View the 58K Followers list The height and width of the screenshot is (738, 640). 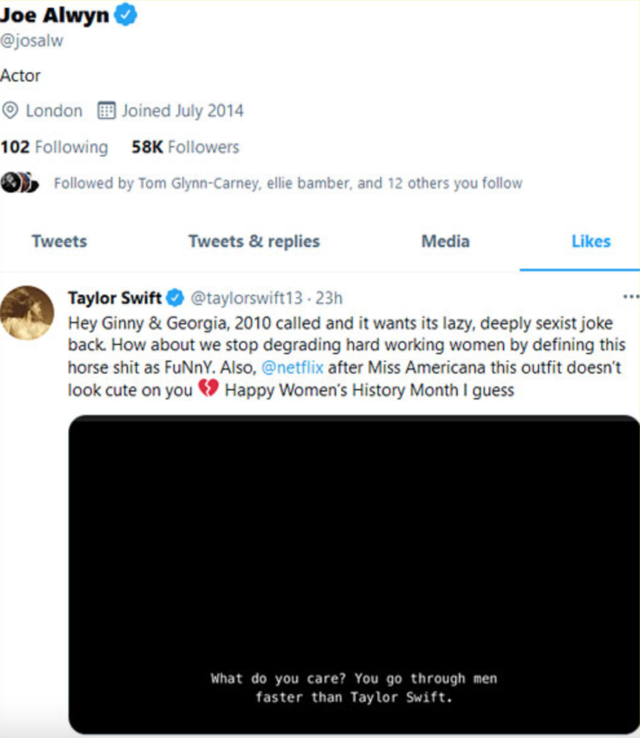point(185,147)
